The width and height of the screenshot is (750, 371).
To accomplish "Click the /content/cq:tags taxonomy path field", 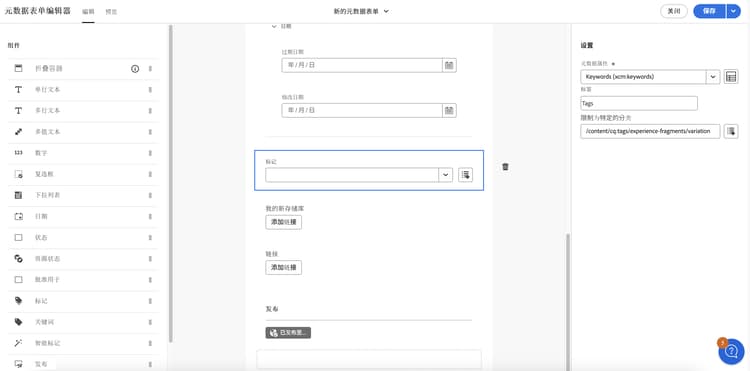I will [x=650, y=131].
